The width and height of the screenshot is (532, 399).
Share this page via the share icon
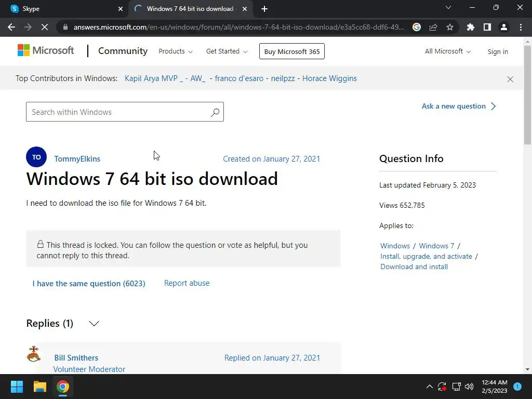click(433, 27)
